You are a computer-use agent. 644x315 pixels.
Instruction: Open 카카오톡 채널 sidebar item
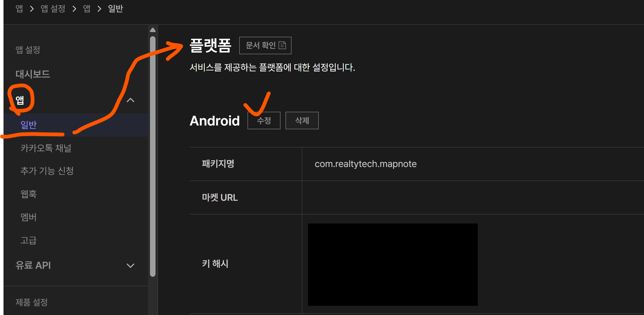click(46, 148)
